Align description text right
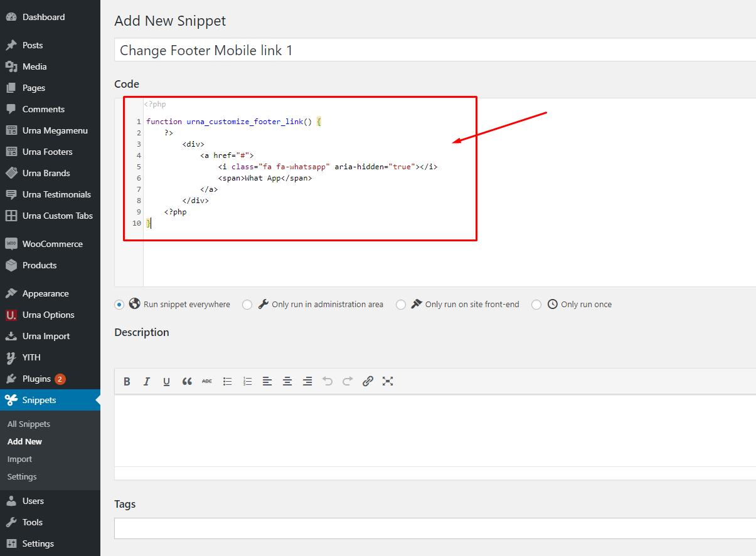 307,381
